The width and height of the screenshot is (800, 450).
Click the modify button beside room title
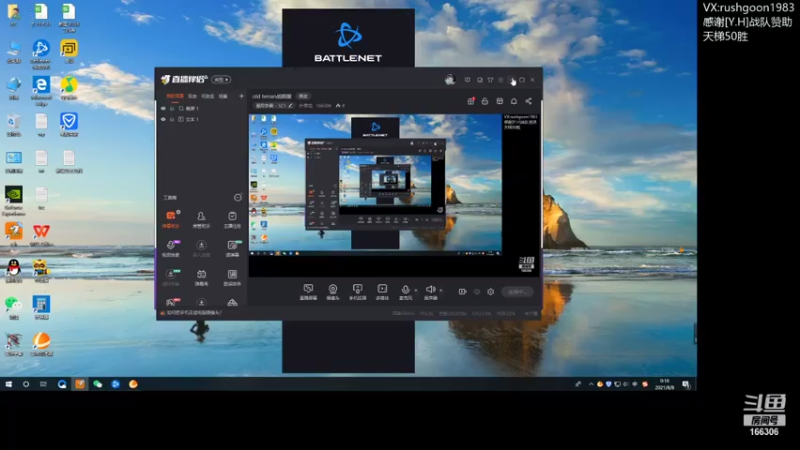304,96
